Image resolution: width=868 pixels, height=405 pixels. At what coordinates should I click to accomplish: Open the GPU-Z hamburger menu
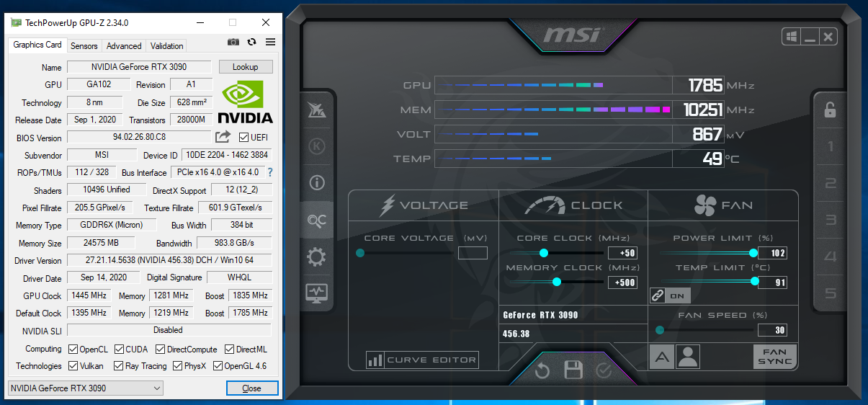tap(270, 43)
